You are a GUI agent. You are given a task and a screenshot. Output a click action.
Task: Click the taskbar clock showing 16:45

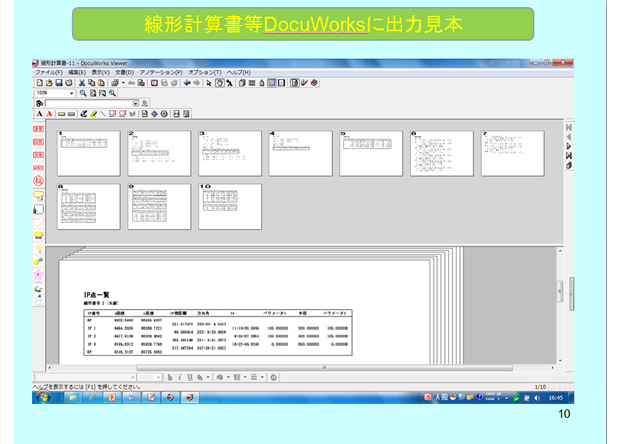[556, 398]
